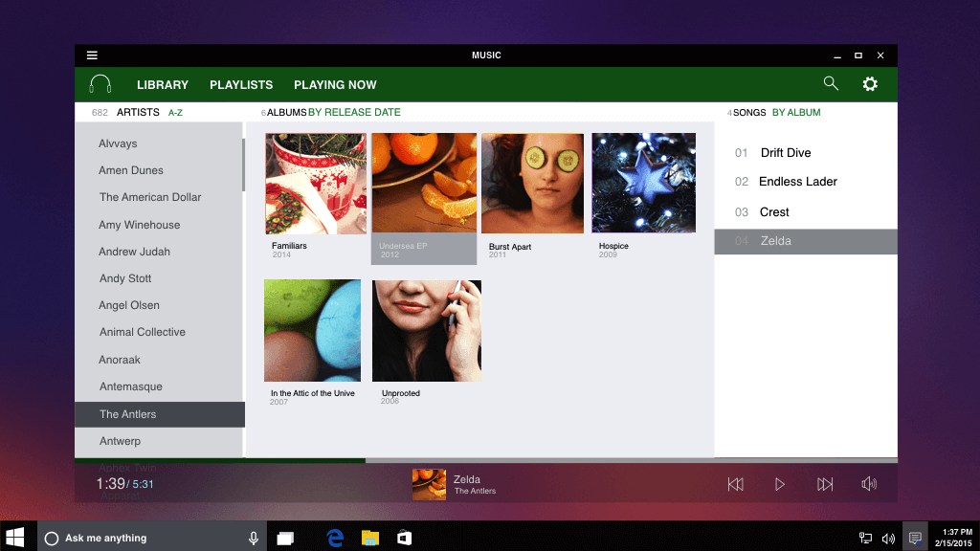This screenshot has width=980, height=551.
Task: Click the system tray volume icon
Action: coord(888,539)
